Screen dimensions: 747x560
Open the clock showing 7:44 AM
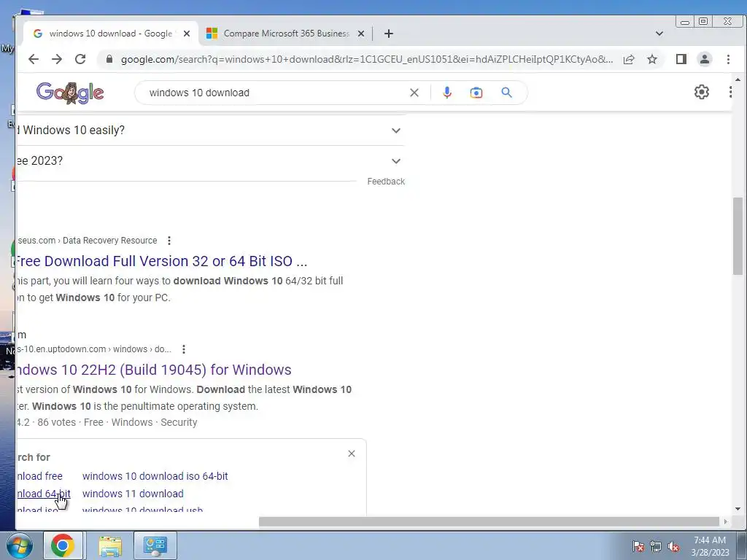click(x=710, y=546)
